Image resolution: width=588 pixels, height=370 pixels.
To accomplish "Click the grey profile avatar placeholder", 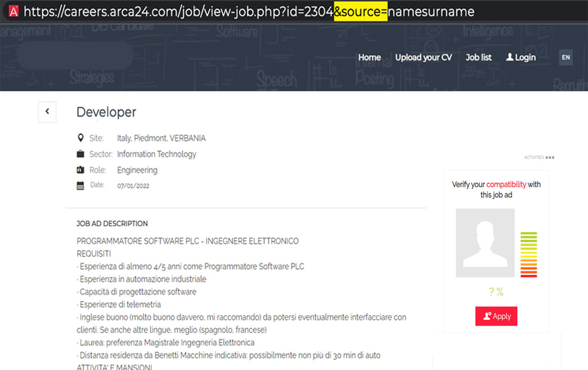I will pos(485,243).
